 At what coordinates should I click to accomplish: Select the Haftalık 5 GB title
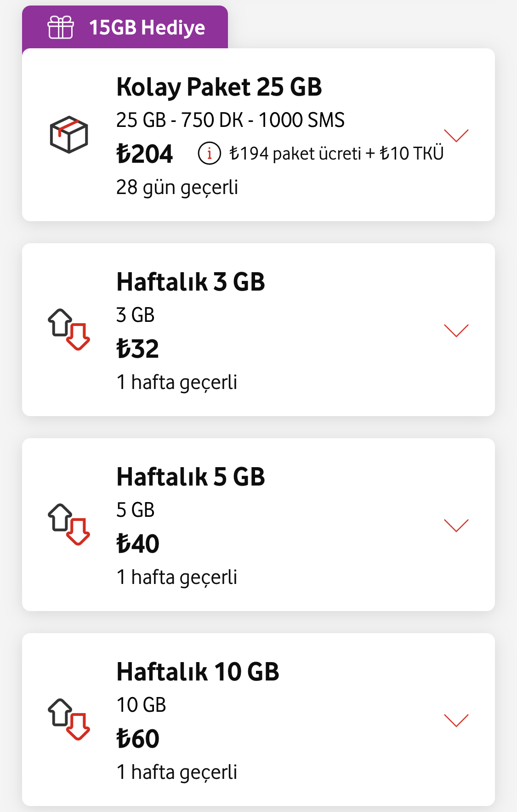(191, 477)
